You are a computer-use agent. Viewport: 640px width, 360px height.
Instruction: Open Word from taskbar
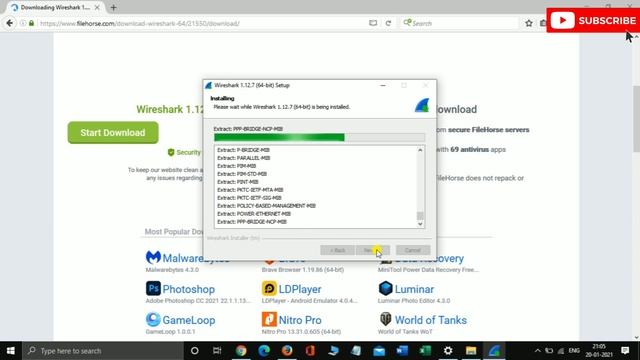(x=402, y=351)
